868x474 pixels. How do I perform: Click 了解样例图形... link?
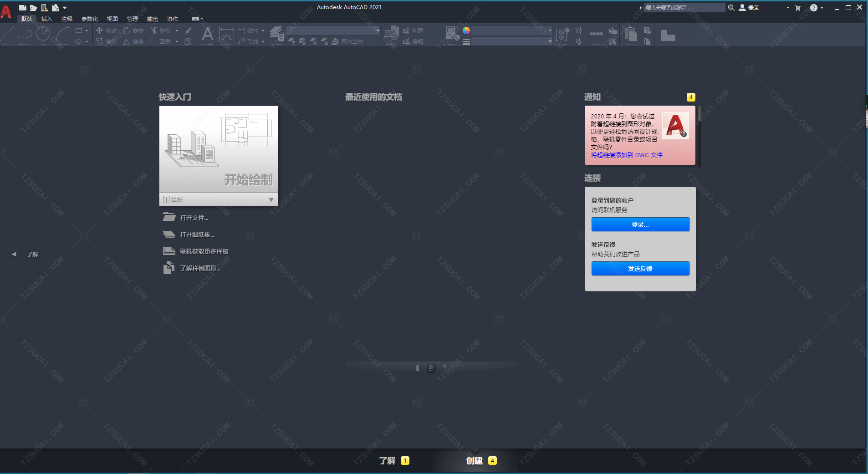tap(200, 268)
